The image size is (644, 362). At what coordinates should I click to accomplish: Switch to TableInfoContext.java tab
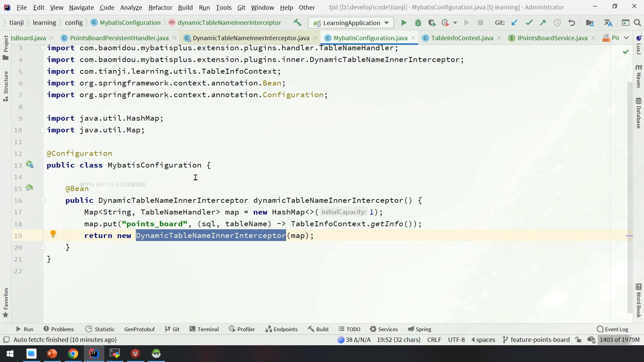(x=462, y=38)
